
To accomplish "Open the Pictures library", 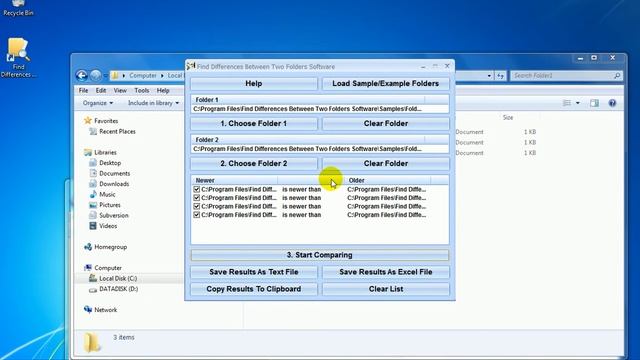I will pos(105,205).
